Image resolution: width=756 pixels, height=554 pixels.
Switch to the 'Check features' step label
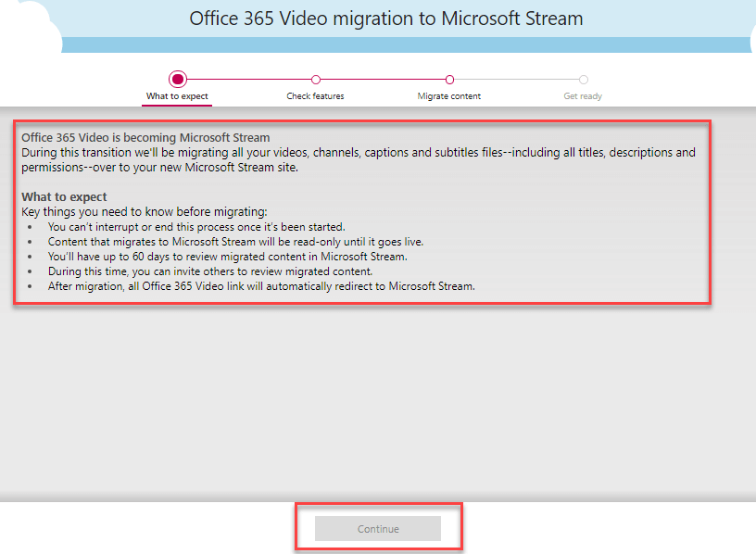[x=315, y=96]
